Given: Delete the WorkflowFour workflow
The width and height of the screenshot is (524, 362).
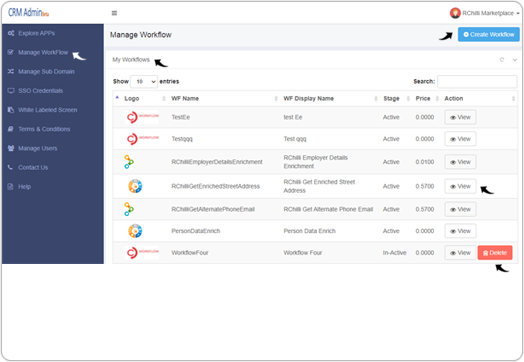Looking at the screenshot, I should (x=495, y=253).
